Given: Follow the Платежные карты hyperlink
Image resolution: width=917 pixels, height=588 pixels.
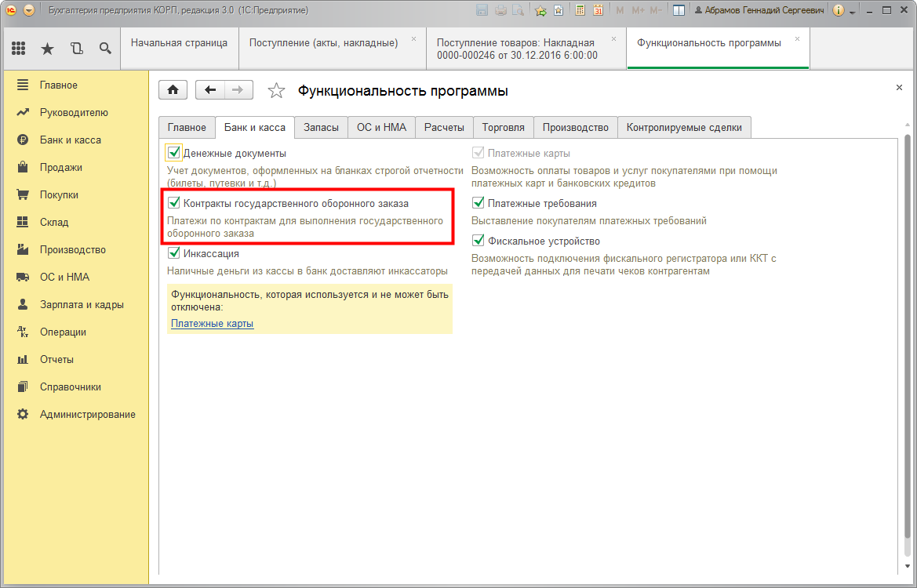Looking at the screenshot, I should [x=213, y=323].
